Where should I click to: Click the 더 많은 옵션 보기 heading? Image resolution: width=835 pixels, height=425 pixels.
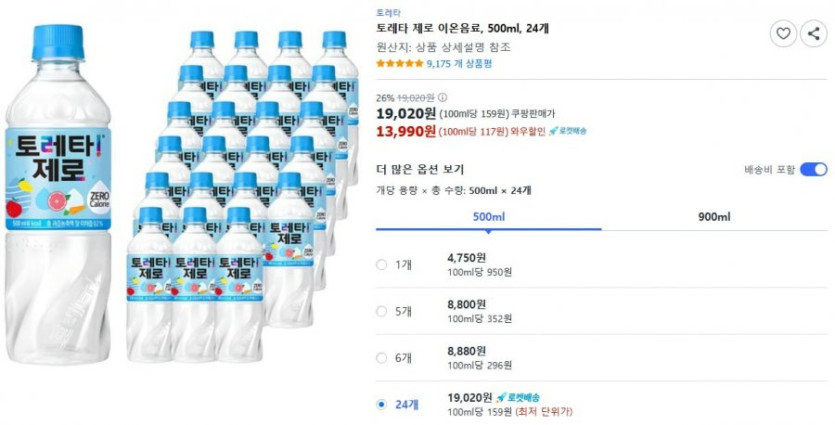point(420,169)
